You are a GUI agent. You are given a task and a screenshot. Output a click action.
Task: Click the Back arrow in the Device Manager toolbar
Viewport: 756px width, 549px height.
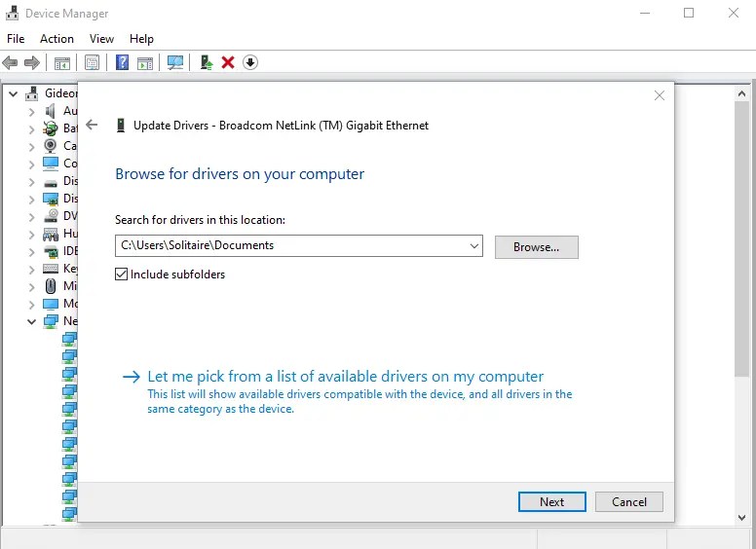tap(10, 62)
